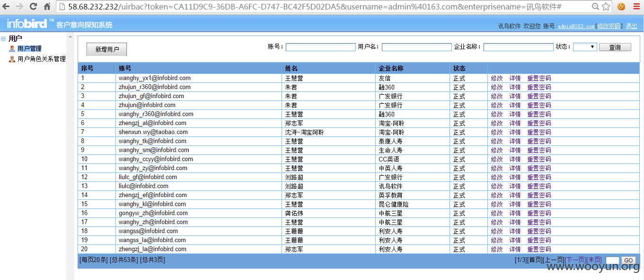Click 详情 for zhengzj_ef@infobird.com
644x280 pixels.
pos(515,195)
